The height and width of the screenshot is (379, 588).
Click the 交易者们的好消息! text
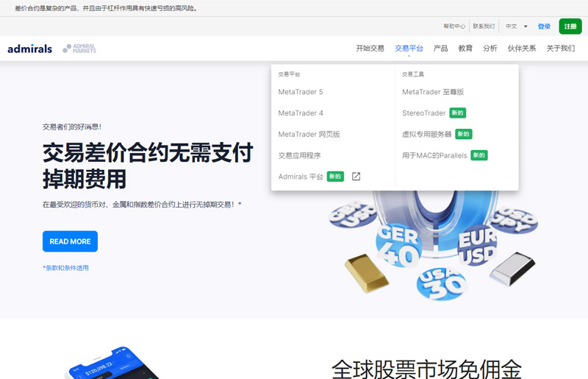click(x=71, y=127)
